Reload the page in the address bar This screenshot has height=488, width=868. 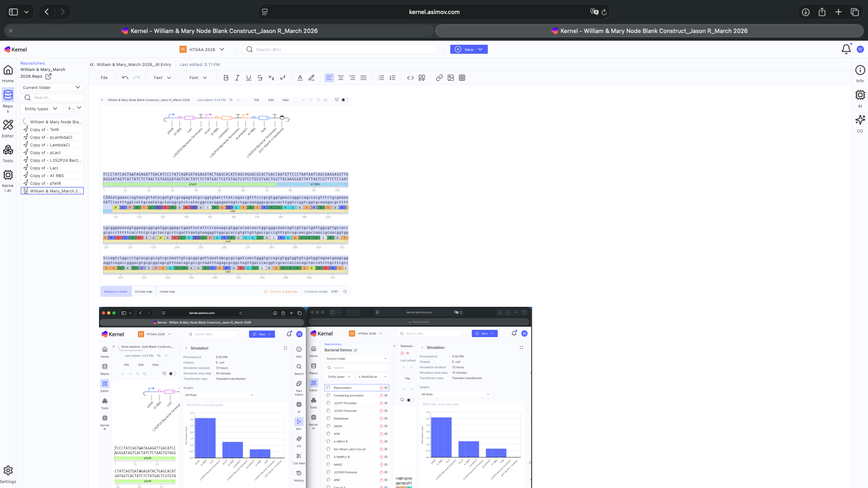point(604,12)
